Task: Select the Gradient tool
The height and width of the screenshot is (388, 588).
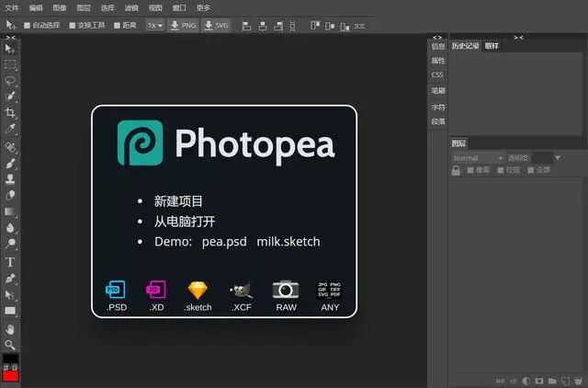Action: pyautogui.click(x=10, y=211)
